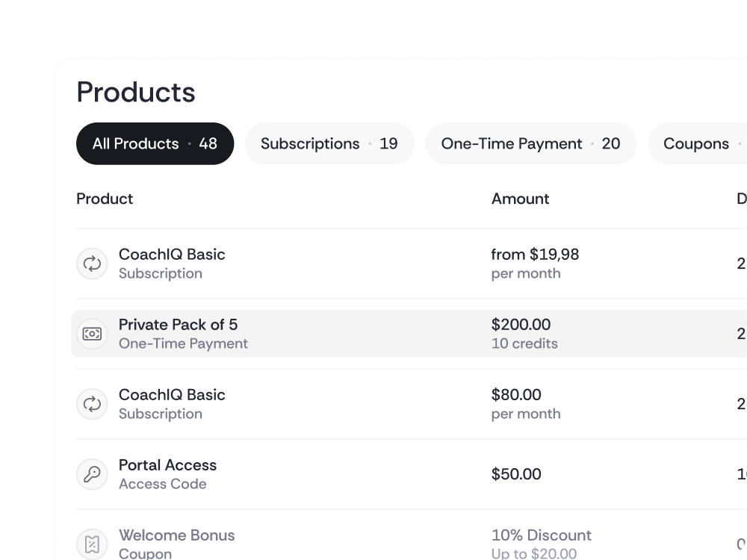Click the $200.00 amount for Private Pack of 5

521,325
